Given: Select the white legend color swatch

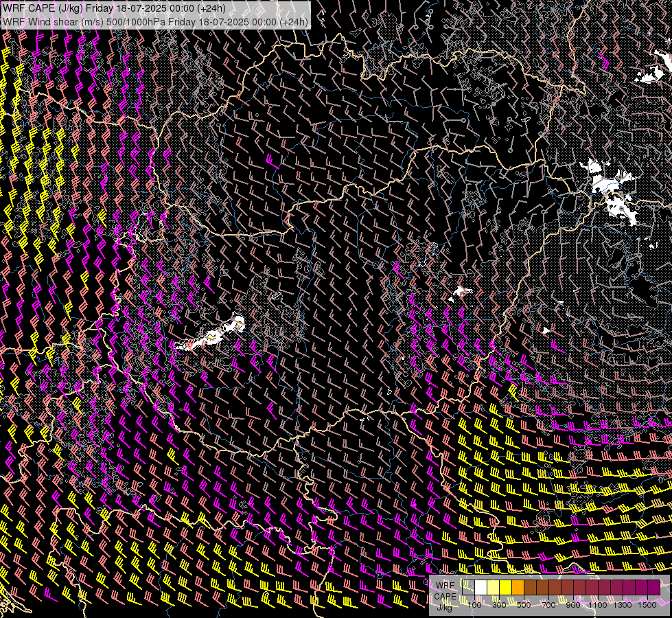Looking at the screenshot, I should 481,588.
